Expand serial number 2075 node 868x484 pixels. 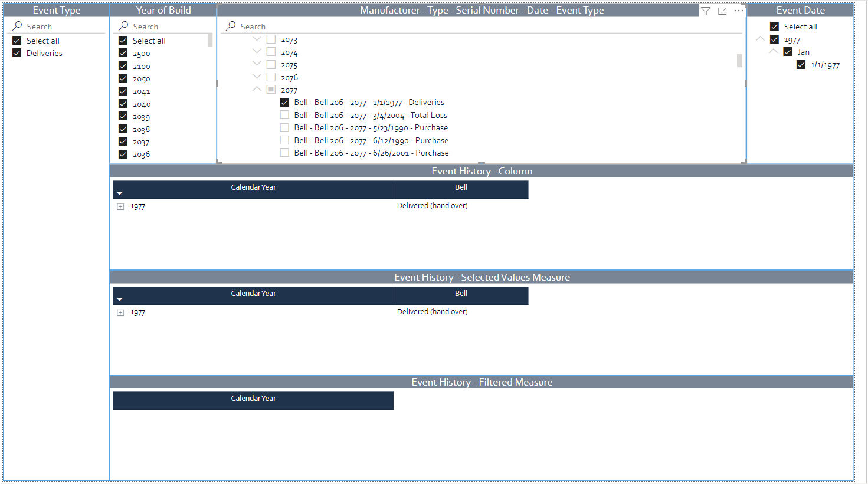[257, 64]
